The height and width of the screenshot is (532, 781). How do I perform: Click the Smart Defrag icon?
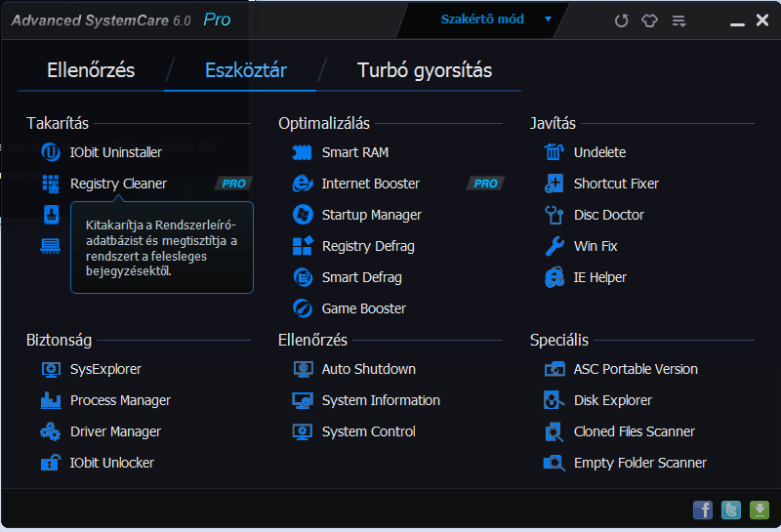pyautogui.click(x=303, y=277)
